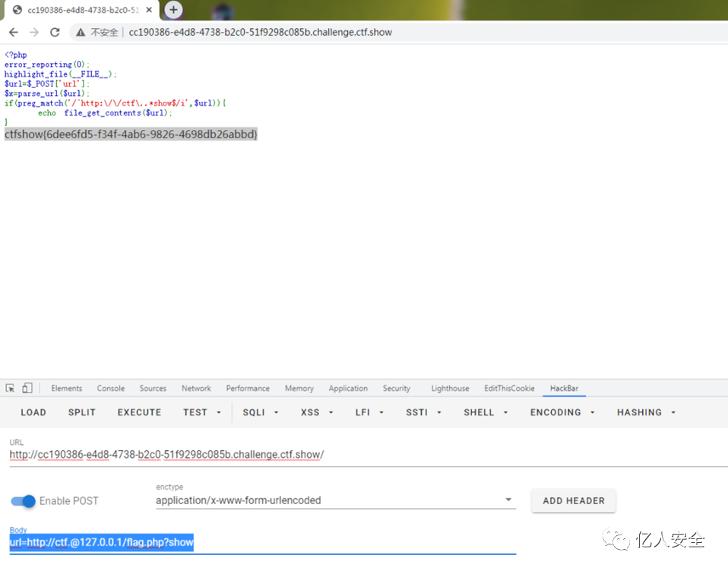Click the EXECUTE button in HackBar
Image resolution: width=728 pixels, height=571 pixels.
(139, 412)
